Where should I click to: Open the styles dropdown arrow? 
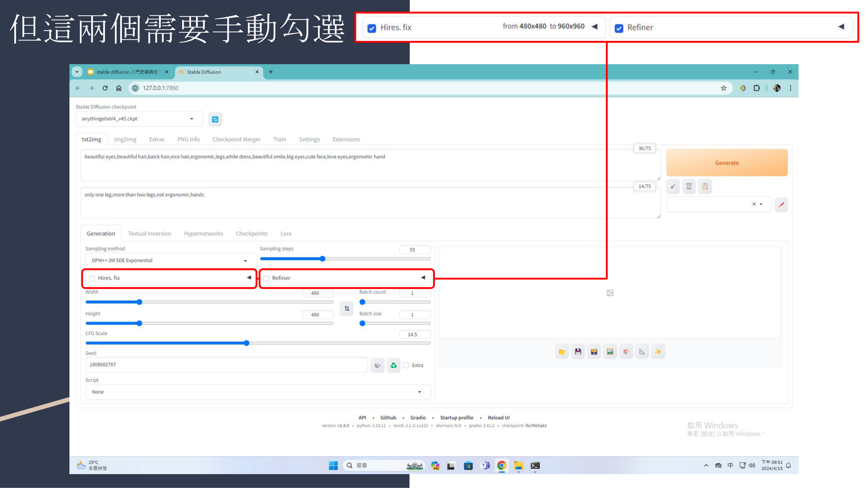click(x=761, y=204)
